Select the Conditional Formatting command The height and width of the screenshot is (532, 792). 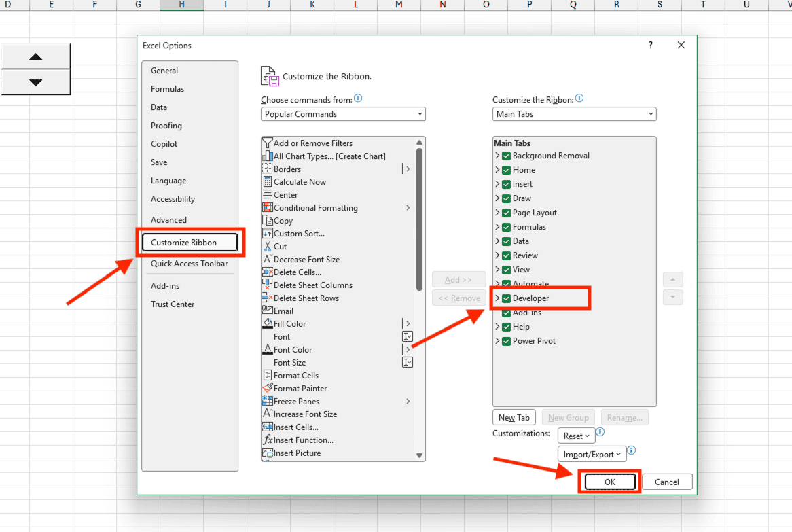(316, 207)
